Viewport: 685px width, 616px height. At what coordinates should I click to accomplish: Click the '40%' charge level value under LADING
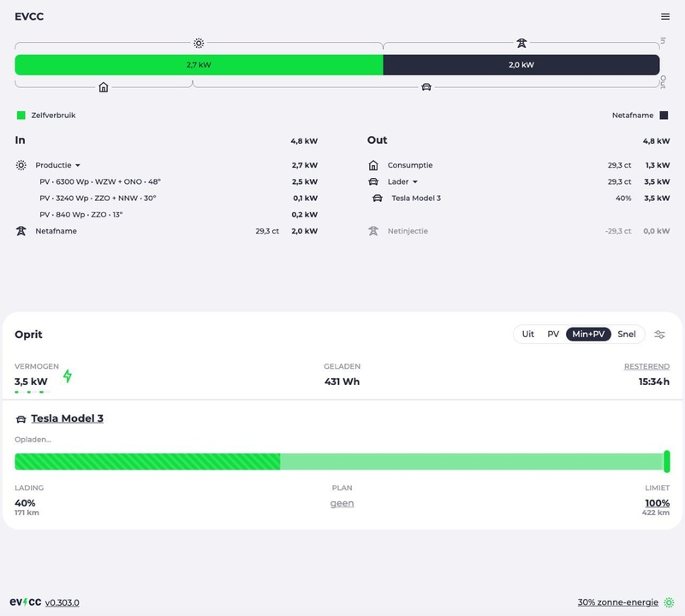click(25, 503)
